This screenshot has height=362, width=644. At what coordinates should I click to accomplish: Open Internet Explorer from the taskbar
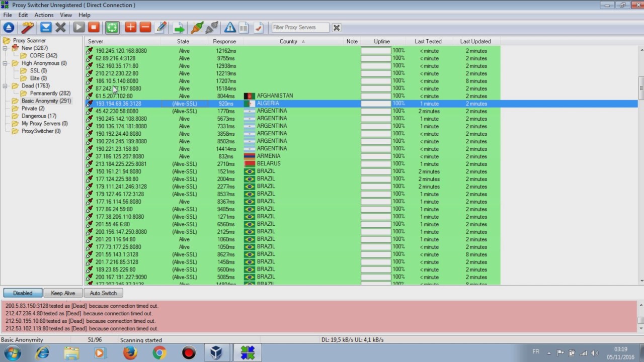coord(42,353)
